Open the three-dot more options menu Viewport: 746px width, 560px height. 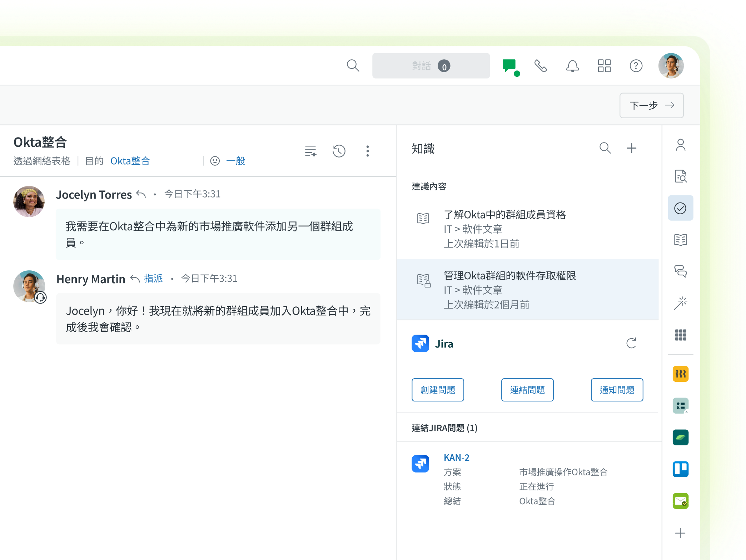click(367, 151)
